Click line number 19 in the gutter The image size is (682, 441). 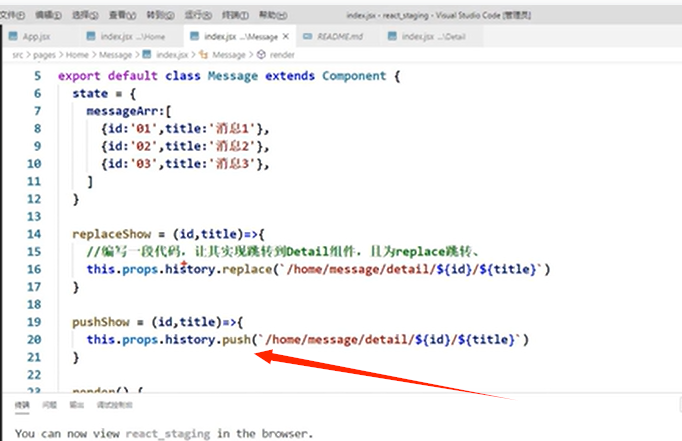pyautogui.click(x=34, y=322)
